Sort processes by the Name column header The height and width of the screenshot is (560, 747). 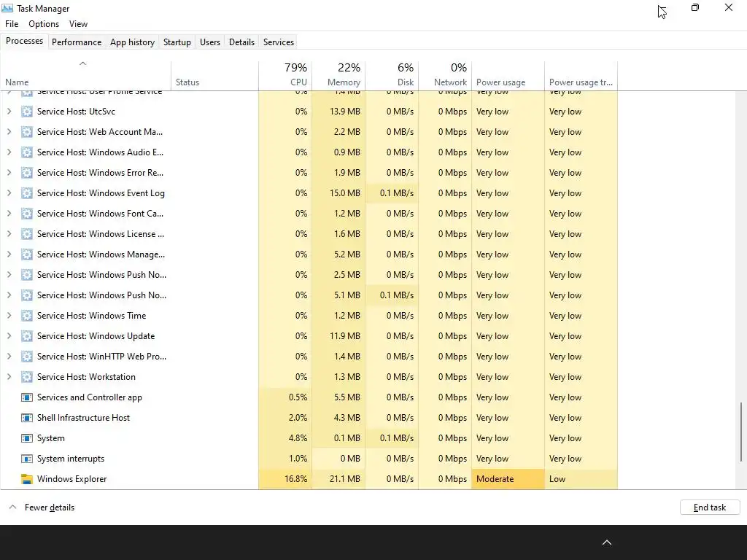[x=85, y=76]
